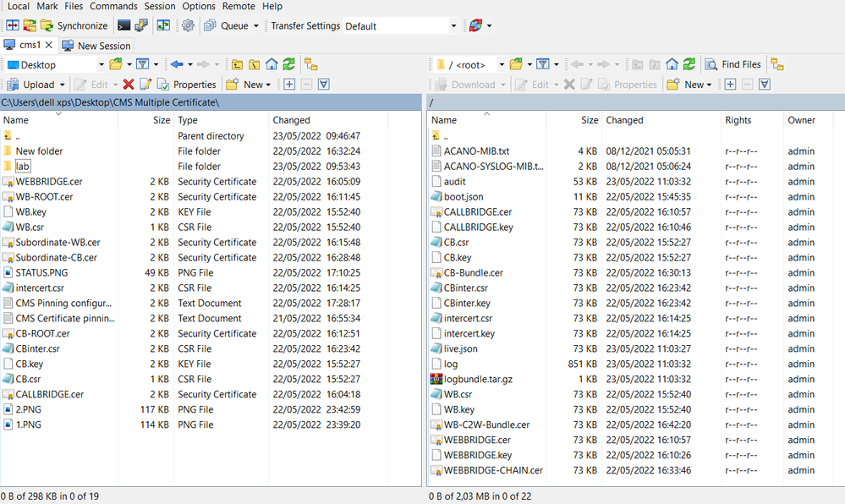Toggle the local directory tree icon
This screenshot has width=845, height=504.
tap(311, 64)
